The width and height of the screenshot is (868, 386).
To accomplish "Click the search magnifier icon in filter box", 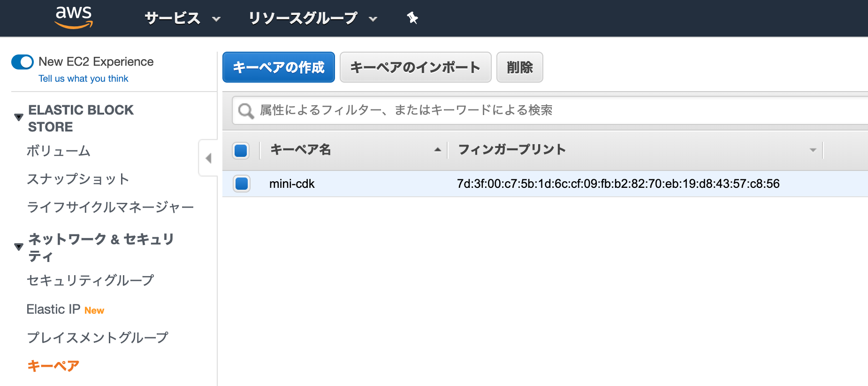I will [x=246, y=111].
